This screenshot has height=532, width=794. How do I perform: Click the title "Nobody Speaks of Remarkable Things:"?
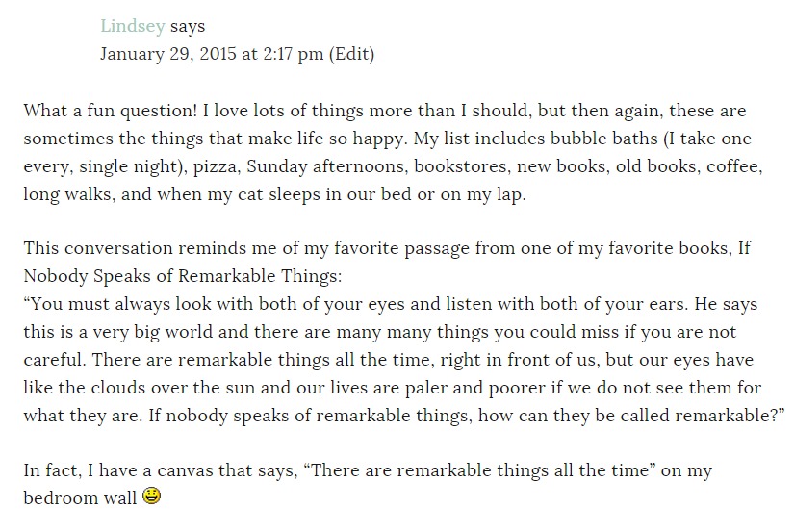click(183, 276)
